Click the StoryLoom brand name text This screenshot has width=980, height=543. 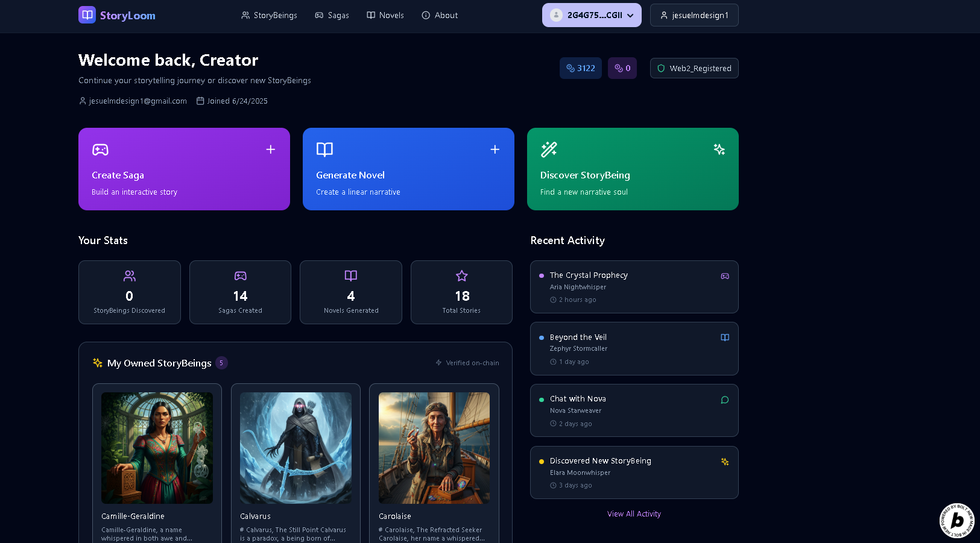tap(128, 16)
